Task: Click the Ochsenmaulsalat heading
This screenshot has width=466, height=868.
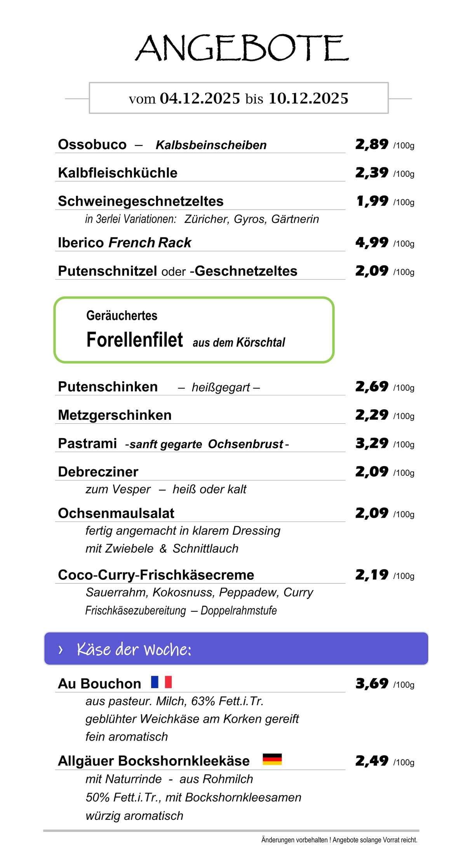Action: click(116, 513)
